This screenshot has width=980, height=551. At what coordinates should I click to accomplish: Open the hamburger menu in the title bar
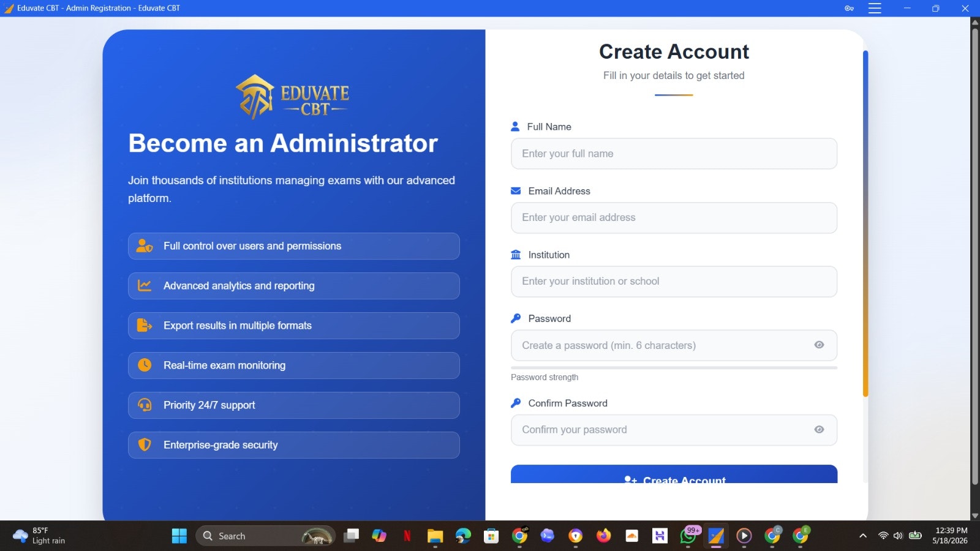pyautogui.click(x=875, y=9)
